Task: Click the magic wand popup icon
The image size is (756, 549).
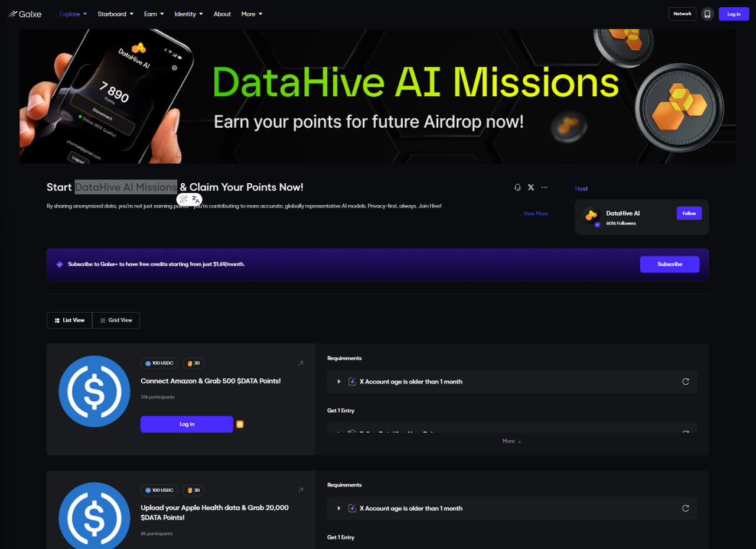Action: pyautogui.click(x=184, y=199)
